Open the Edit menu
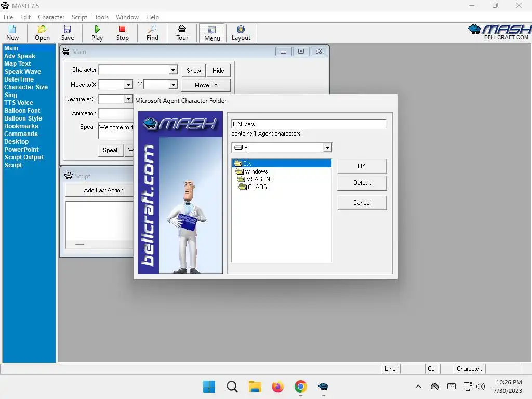Image resolution: width=532 pixels, height=399 pixels. (x=25, y=17)
